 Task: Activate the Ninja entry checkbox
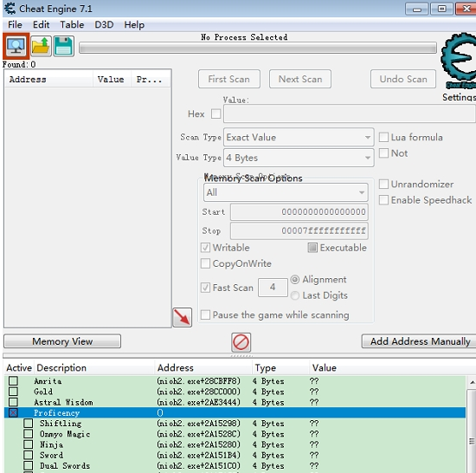(x=29, y=444)
